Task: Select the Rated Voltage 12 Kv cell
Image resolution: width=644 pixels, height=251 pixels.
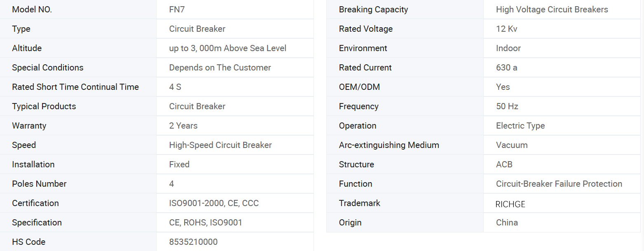Action: (506, 29)
